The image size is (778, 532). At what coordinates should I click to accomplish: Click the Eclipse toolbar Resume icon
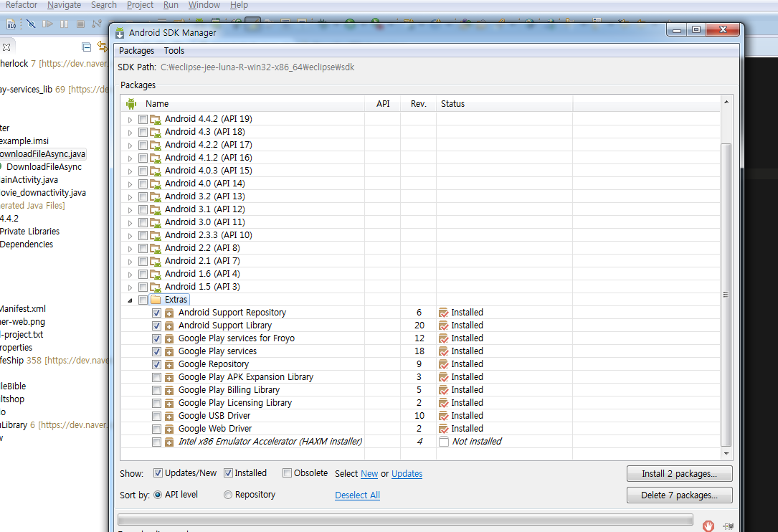coord(47,24)
